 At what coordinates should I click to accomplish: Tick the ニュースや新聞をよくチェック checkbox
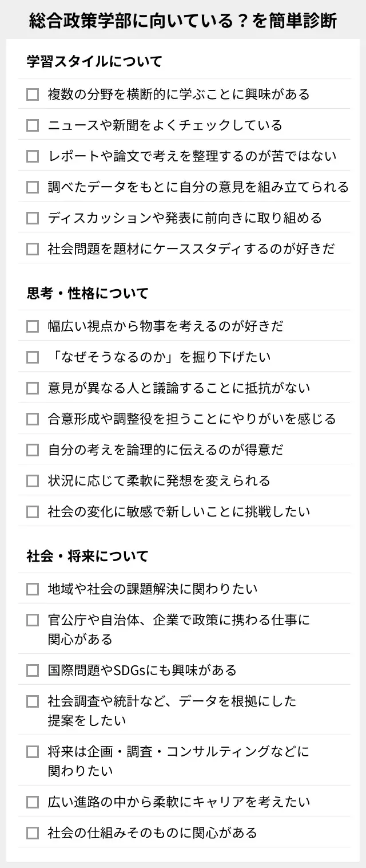(x=33, y=125)
